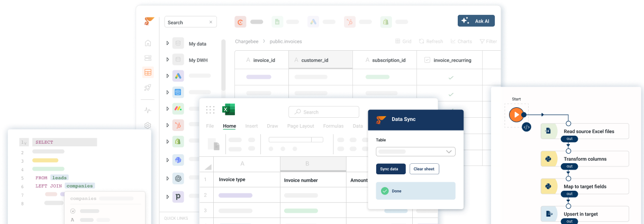Image resolution: width=644 pixels, height=224 pixels.
Task: Click the Clear sheet button
Action: [x=424, y=169]
